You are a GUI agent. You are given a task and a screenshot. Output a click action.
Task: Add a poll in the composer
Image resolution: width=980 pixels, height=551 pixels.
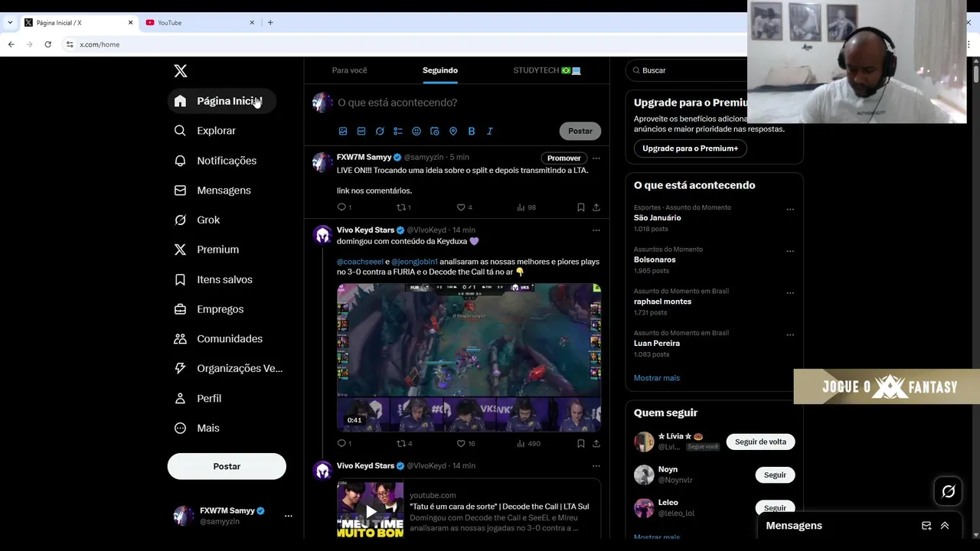pyautogui.click(x=398, y=132)
